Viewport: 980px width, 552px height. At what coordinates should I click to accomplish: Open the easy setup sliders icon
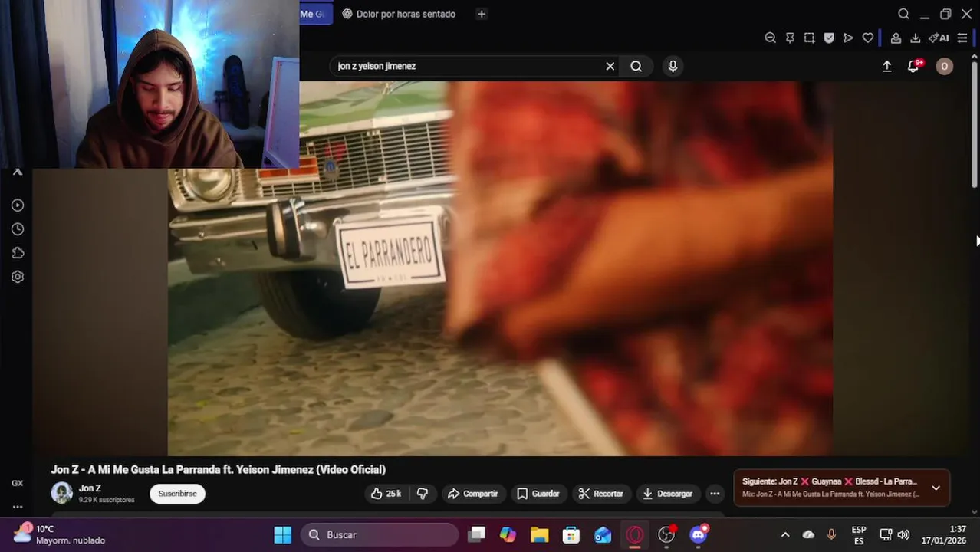click(x=962, y=38)
